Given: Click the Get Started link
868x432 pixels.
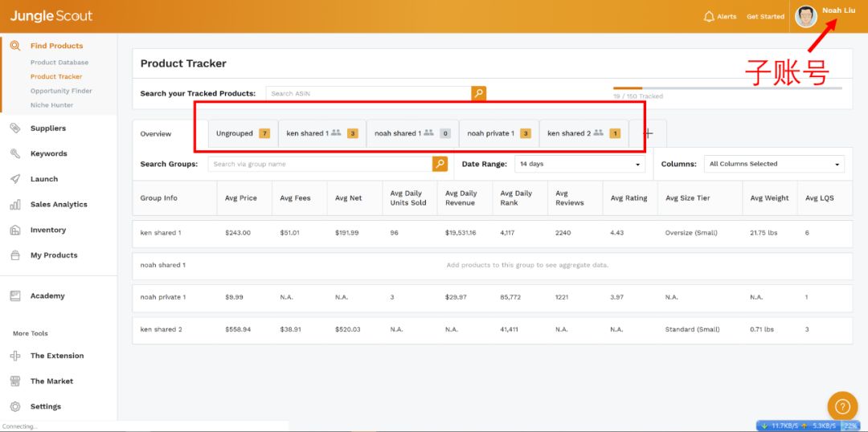Looking at the screenshot, I should coord(765,16).
